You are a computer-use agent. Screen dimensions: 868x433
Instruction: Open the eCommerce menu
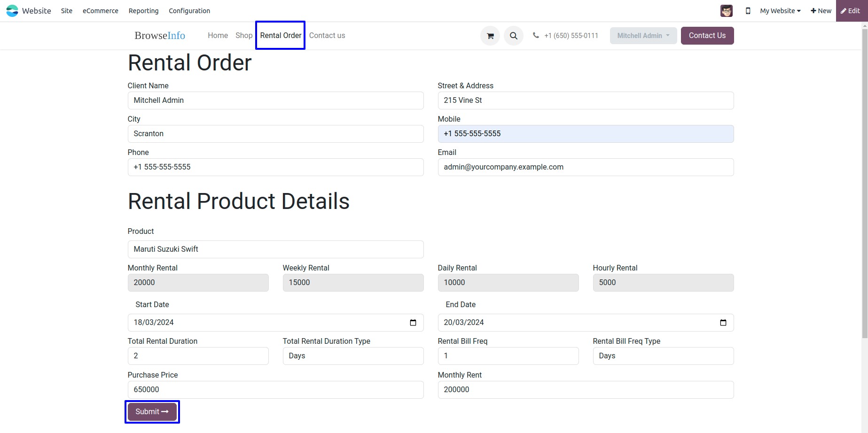[101, 11]
